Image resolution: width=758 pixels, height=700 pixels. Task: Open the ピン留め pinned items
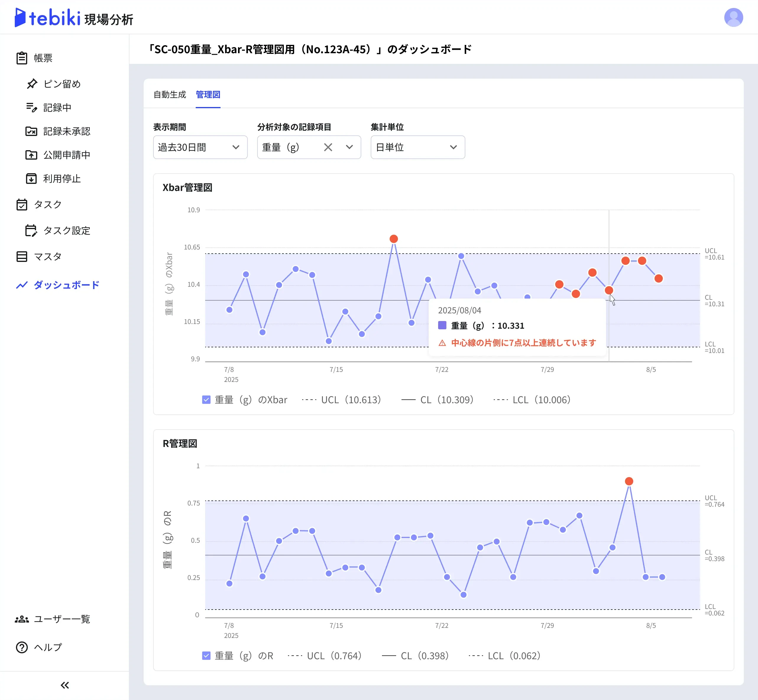coord(62,84)
